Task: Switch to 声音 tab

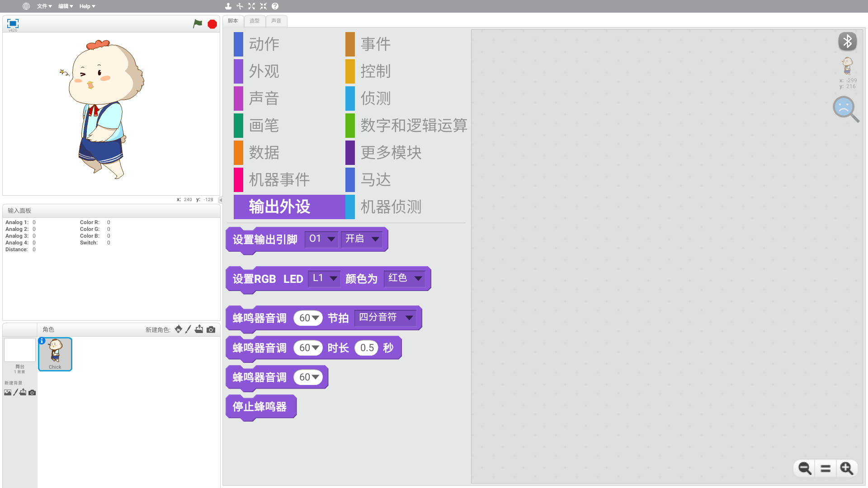Action: [x=275, y=21]
